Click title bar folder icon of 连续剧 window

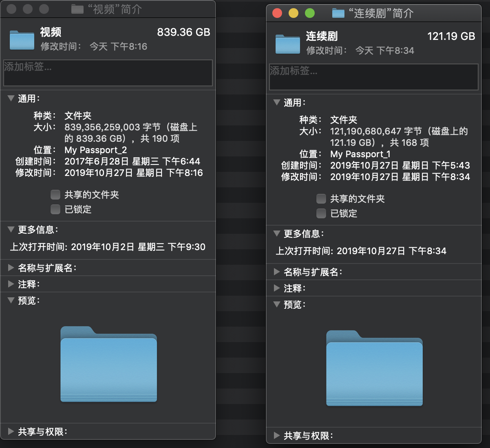338,13
